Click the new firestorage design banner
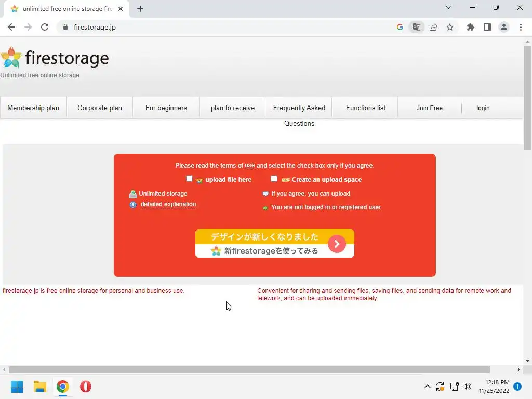 (x=275, y=243)
